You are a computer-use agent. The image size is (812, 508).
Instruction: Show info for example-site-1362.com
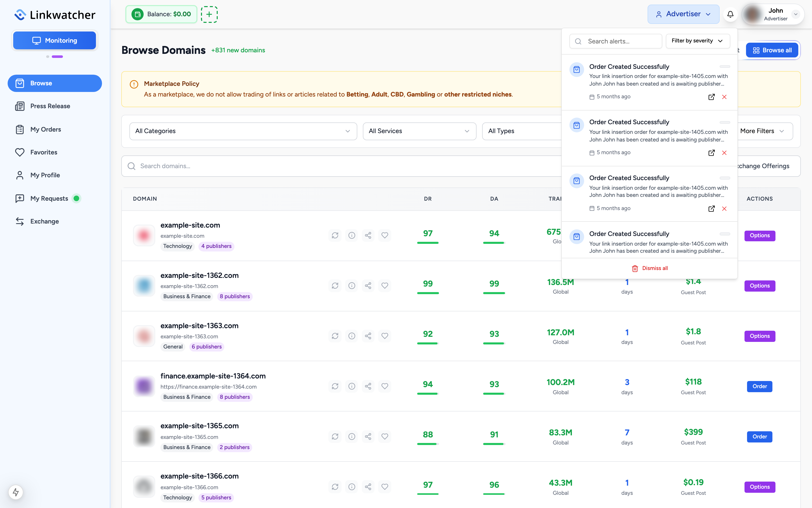pyautogui.click(x=352, y=285)
